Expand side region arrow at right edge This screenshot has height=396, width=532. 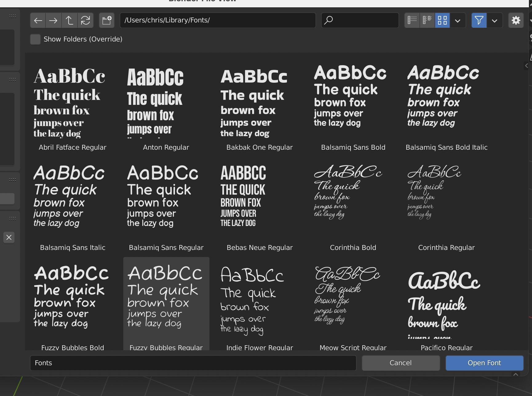pos(526,66)
